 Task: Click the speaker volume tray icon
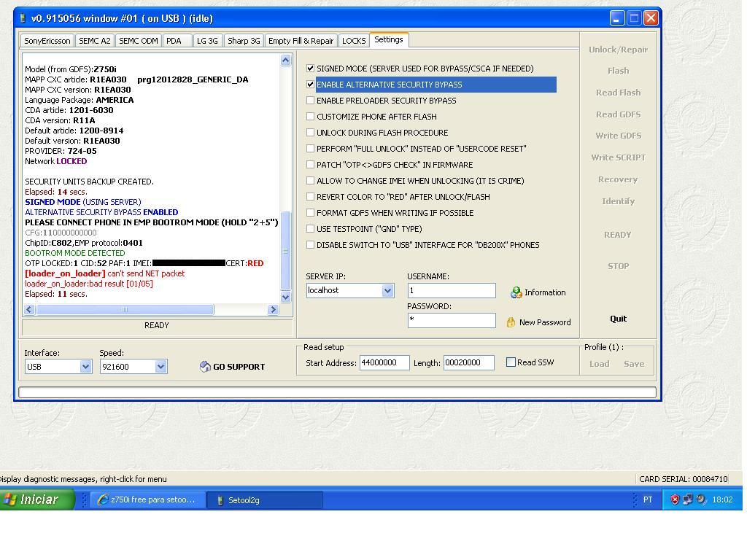point(701,499)
